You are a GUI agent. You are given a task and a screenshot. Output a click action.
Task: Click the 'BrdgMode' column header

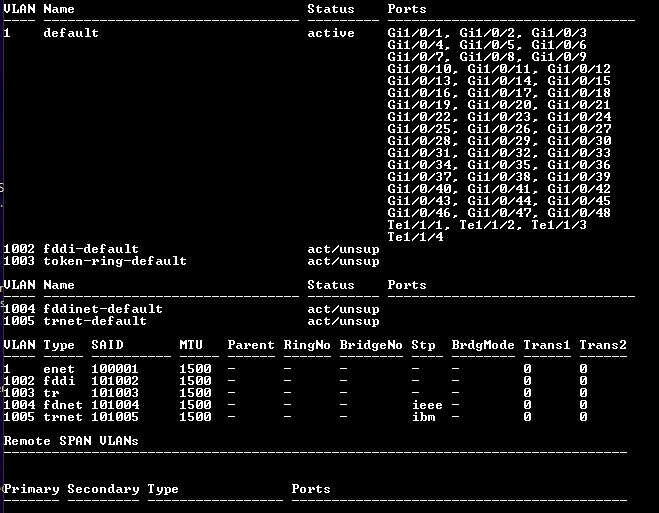[483, 345]
